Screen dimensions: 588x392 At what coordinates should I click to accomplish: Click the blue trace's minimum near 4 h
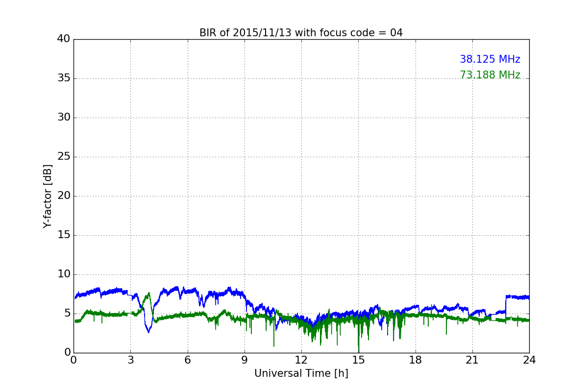[149, 331]
